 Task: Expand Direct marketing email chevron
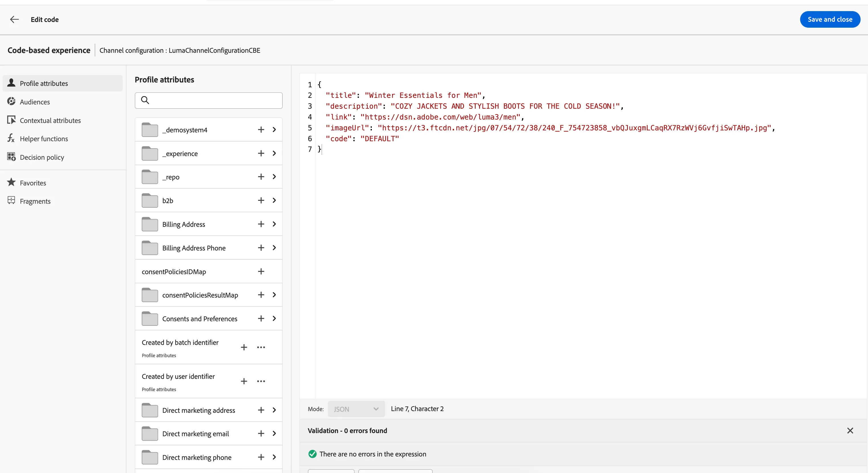coord(274,434)
